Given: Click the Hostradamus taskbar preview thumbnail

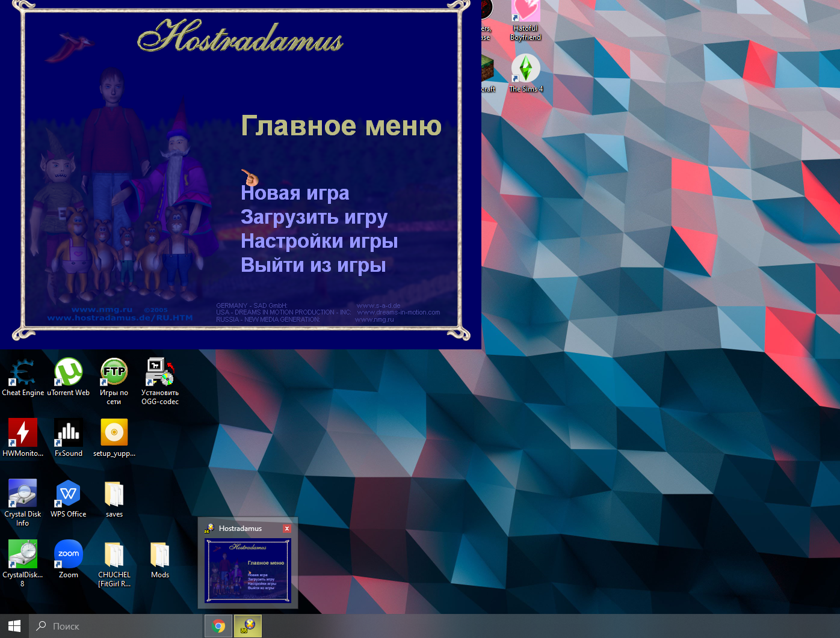Looking at the screenshot, I should click(x=248, y=570).
